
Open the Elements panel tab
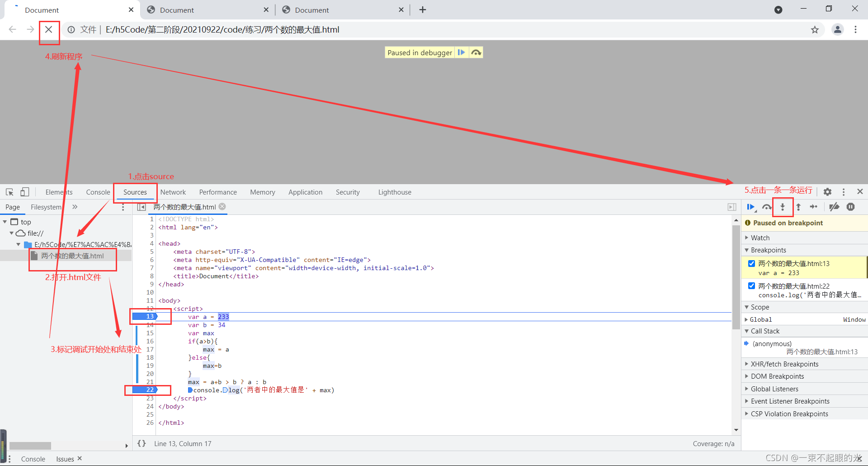(59, 192)
